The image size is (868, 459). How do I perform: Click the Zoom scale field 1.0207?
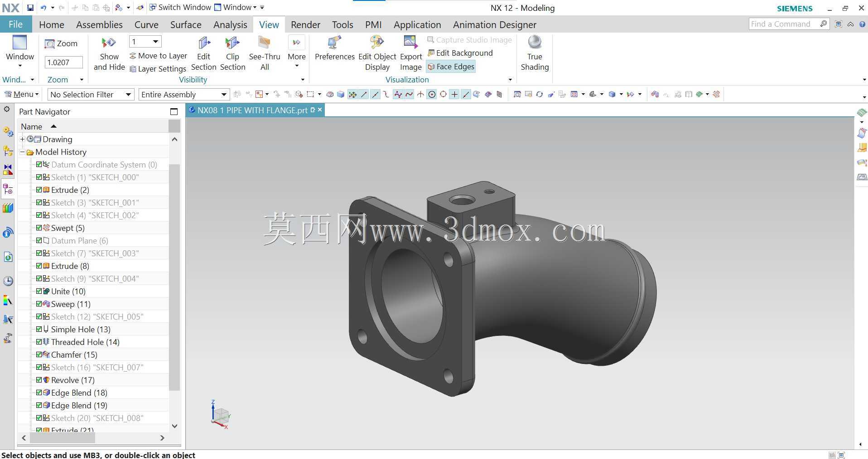(x=63, y=62)
